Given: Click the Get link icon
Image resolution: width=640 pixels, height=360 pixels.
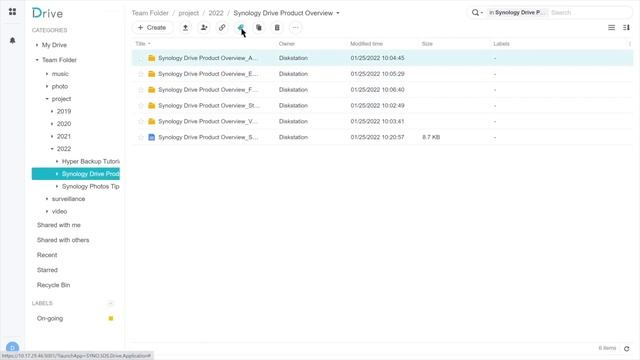Looking at the screenshot, I should (222, 28).
